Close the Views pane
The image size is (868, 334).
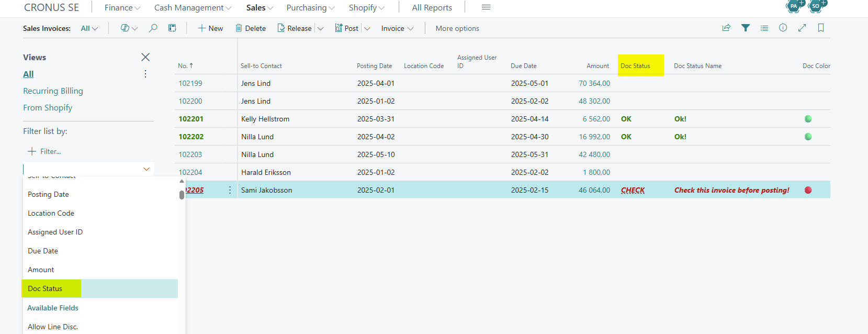click(145, 57)
